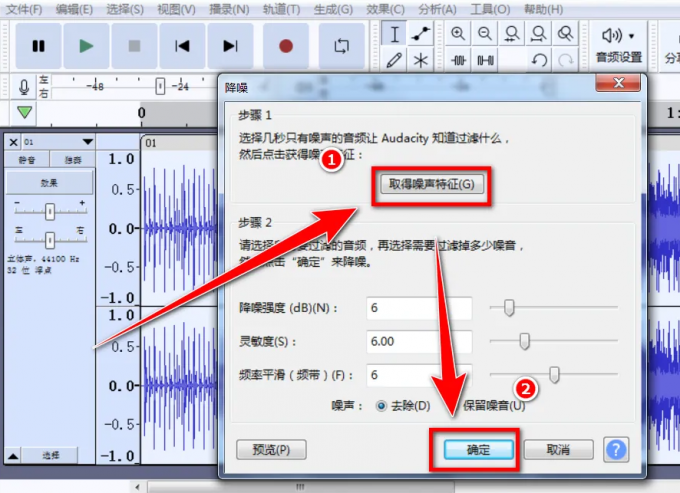Open the 生成(G) menu

pyautogui.click(x=333, y=9)
